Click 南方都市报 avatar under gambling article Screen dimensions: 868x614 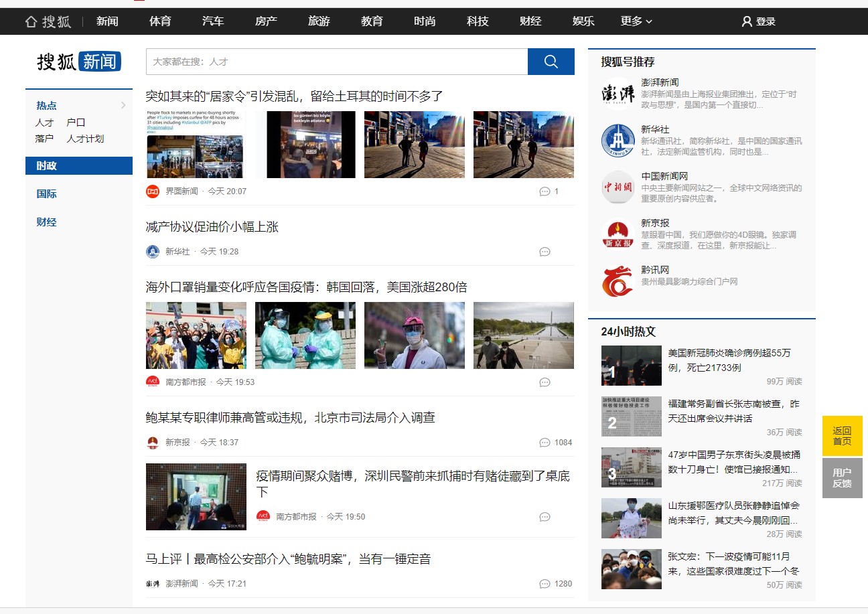[x=263, y=517]
